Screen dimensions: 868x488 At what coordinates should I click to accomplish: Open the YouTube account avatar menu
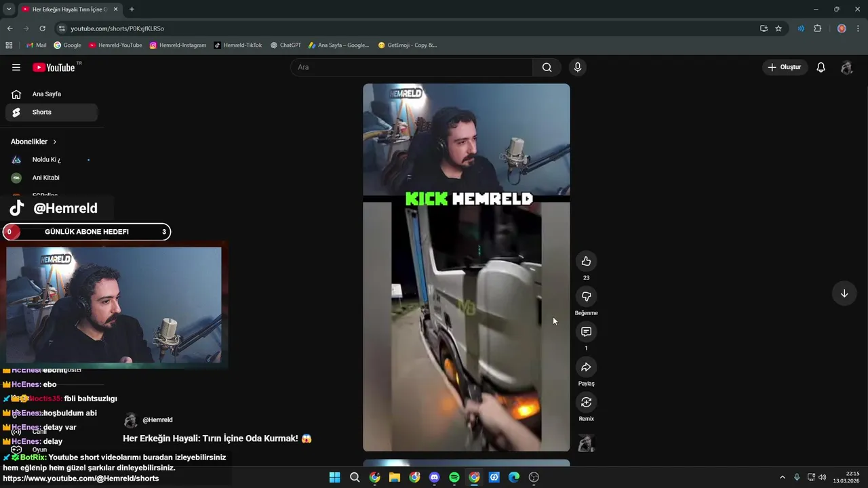pyautogui.click(x=846, y=67)
